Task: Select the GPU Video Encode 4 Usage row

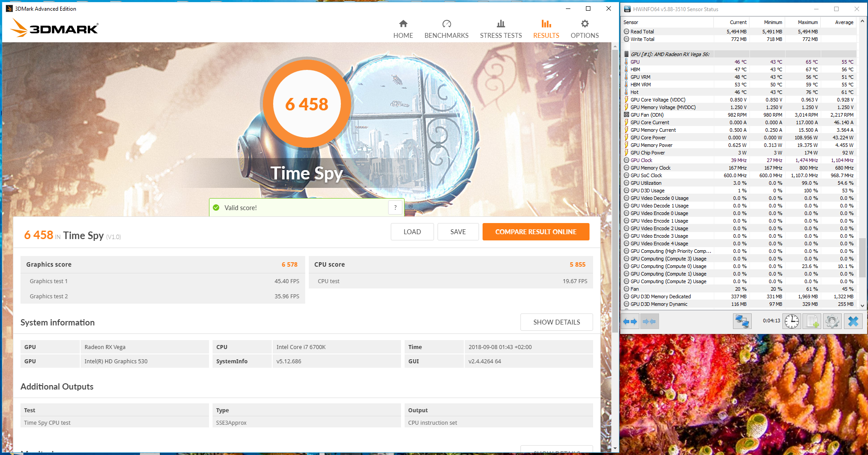Action: [739, 244]
